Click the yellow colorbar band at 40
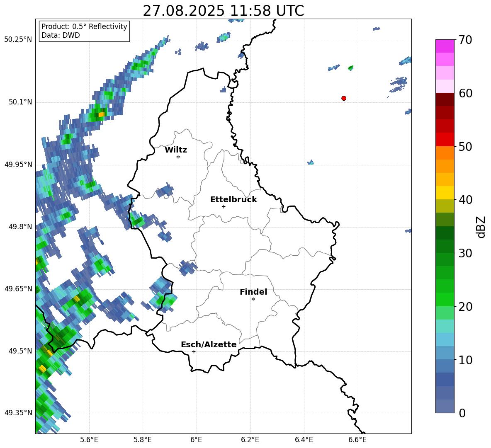 (x=445, y=193)
